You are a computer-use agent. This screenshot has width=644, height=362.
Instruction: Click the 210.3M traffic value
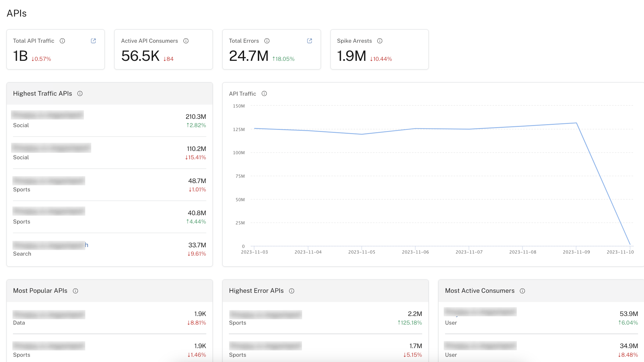[196, 117]
